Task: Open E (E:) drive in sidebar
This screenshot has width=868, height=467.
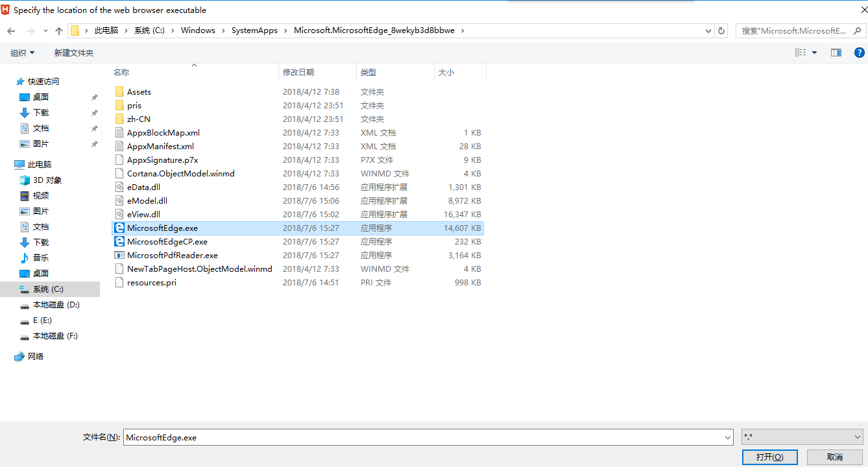Action: click(x=42, y=320)
